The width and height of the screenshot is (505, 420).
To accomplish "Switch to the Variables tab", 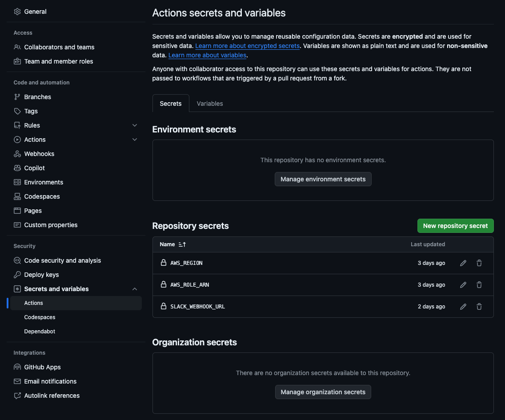I will pos(210,104).
